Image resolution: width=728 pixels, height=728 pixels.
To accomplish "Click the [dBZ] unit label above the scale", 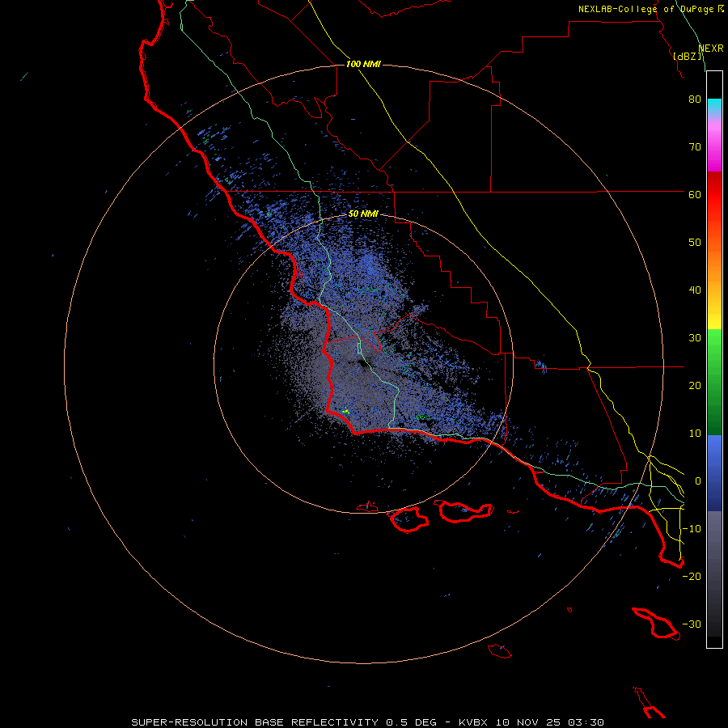I will tap(688, 57).
